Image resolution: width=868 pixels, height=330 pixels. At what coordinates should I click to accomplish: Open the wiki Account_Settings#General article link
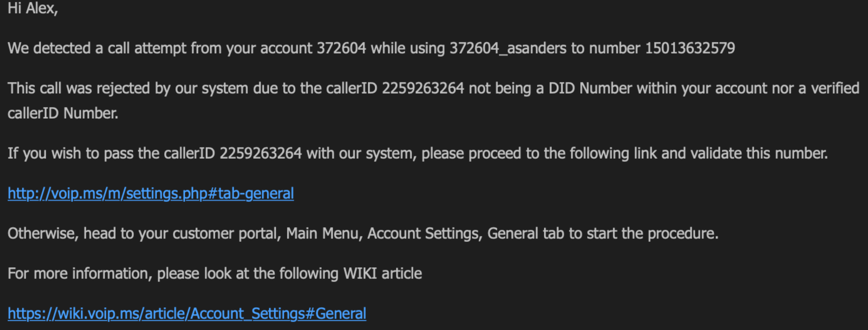click(x=187, y=314)
